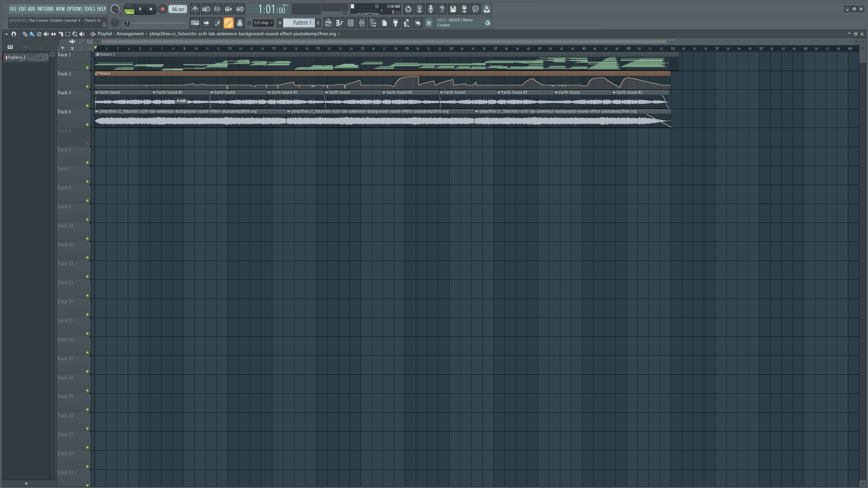Open the OPTIONS menu

(74, 9)
